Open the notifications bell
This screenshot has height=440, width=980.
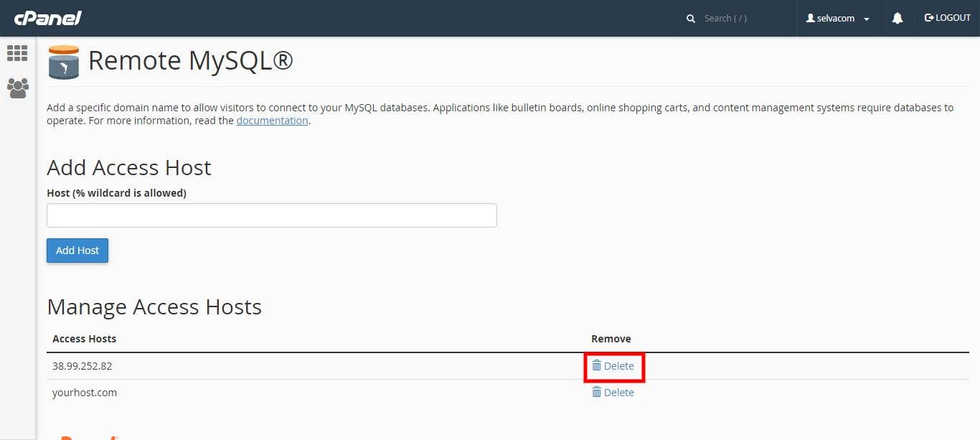tap(897, 19)
